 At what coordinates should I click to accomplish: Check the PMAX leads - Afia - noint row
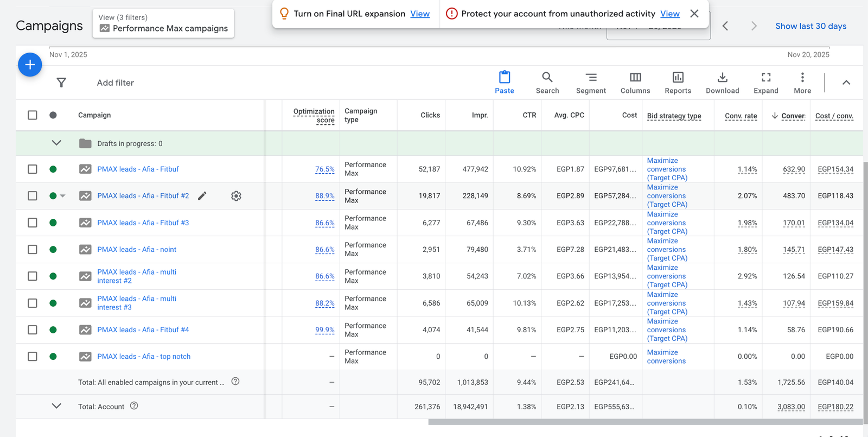(33, 250)
